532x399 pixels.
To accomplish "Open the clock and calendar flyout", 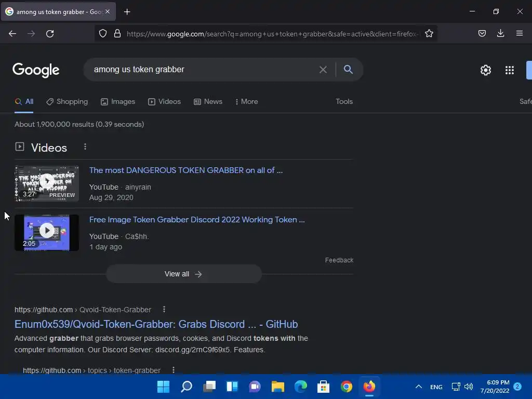I will point(495,387).
